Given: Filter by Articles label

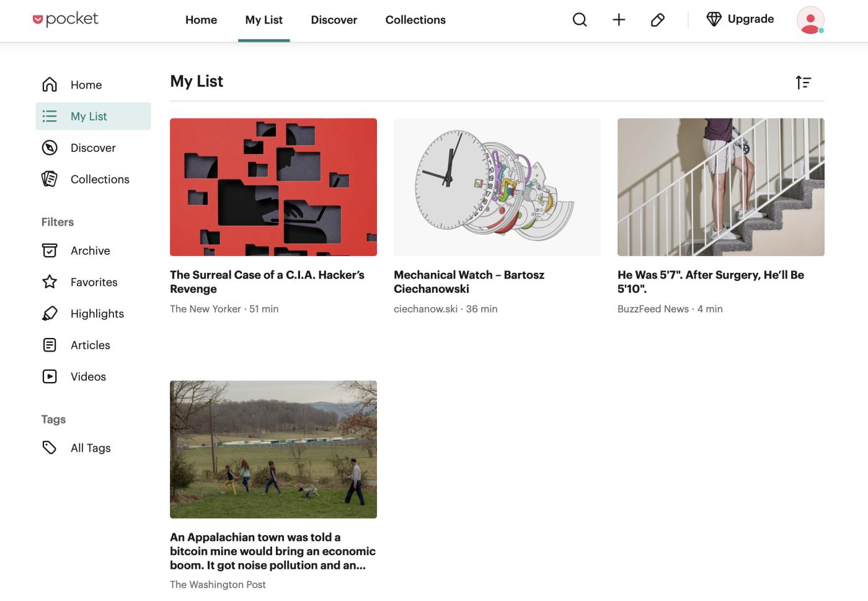Looking at the screenshot, I should 91,345.
